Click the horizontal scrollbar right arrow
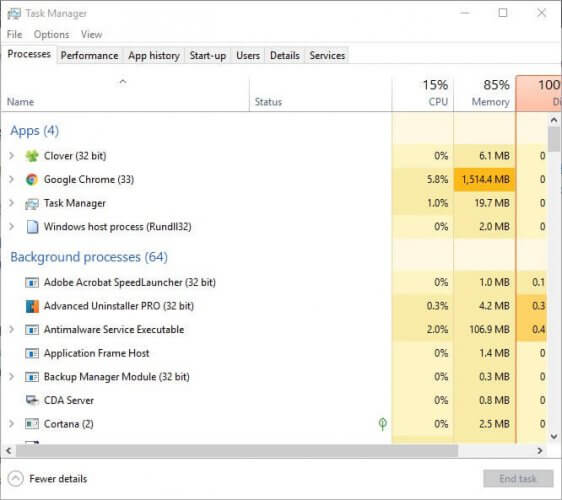Image resolution: width=562 pixels, height=500 pixels. (540, 451)
